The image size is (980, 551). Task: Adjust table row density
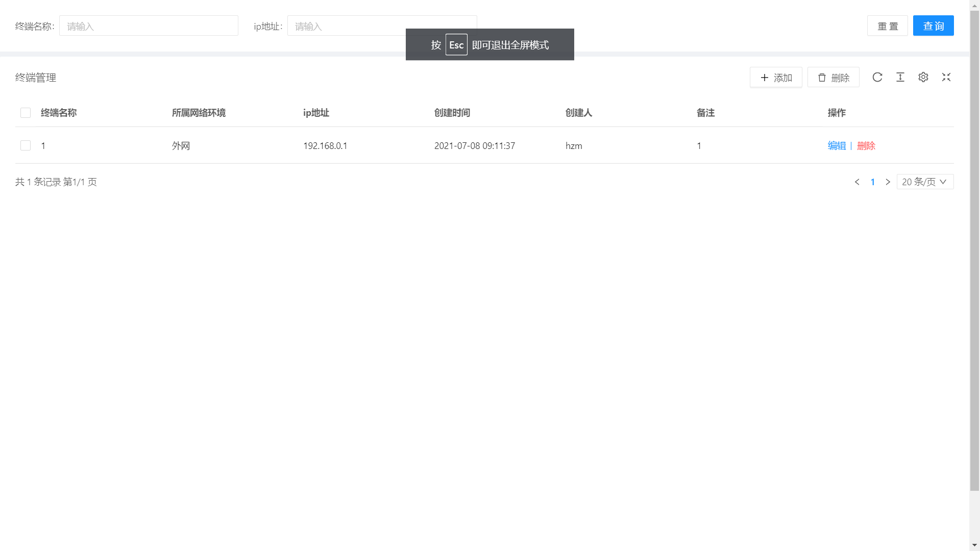coord(900,77)
